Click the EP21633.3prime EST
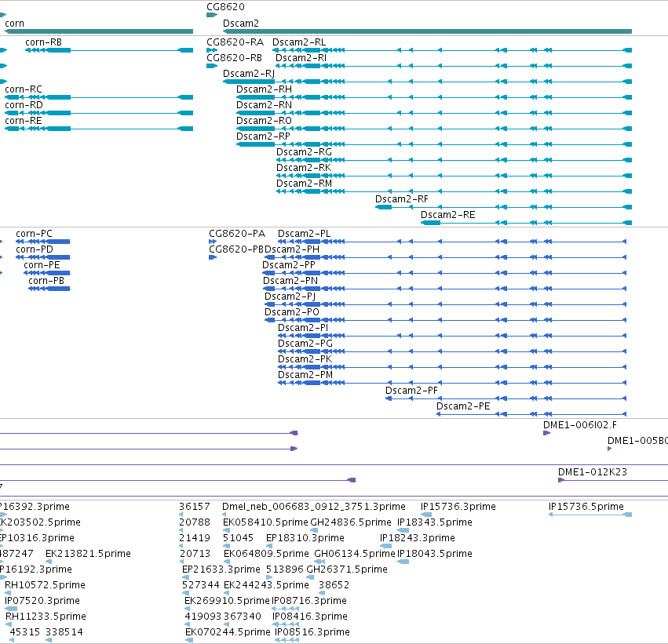668x644 pixels. point(185,577)
